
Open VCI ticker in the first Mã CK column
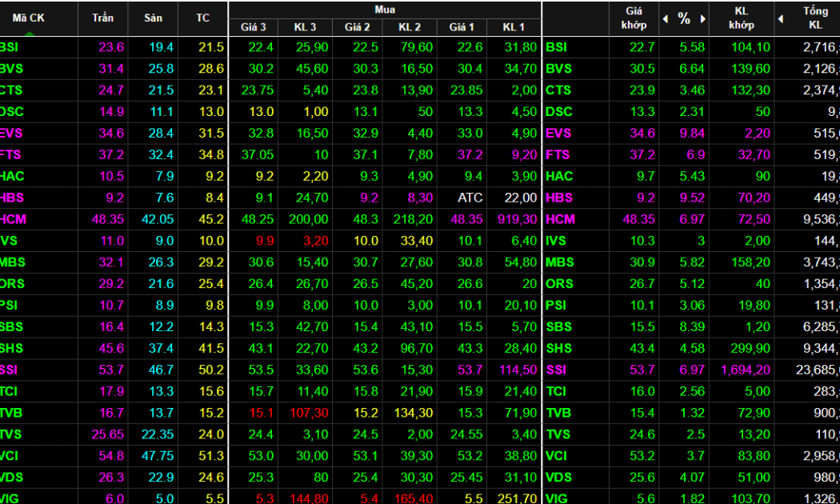(x=9, y=456)
